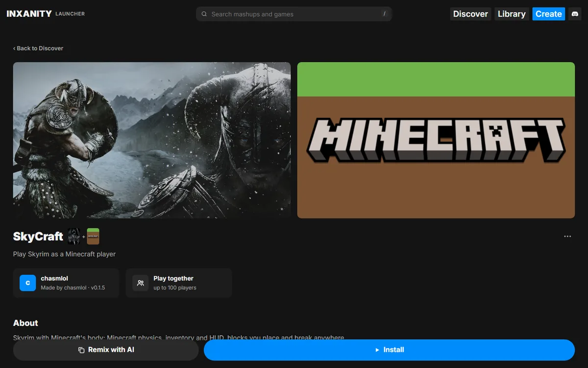588x368 pixels.
Task: Click "Made by chasmlol · v0.1.5" text
Action: click(73, 288)
